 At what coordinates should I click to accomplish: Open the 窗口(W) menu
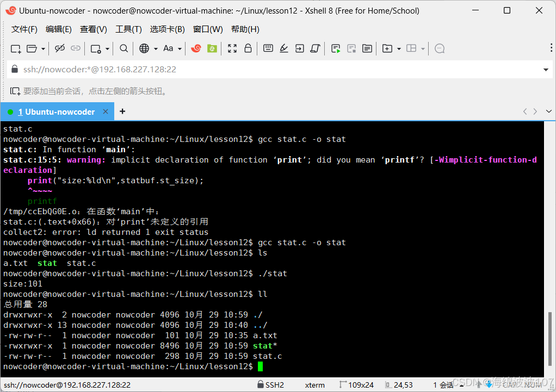tap(208, 29)
